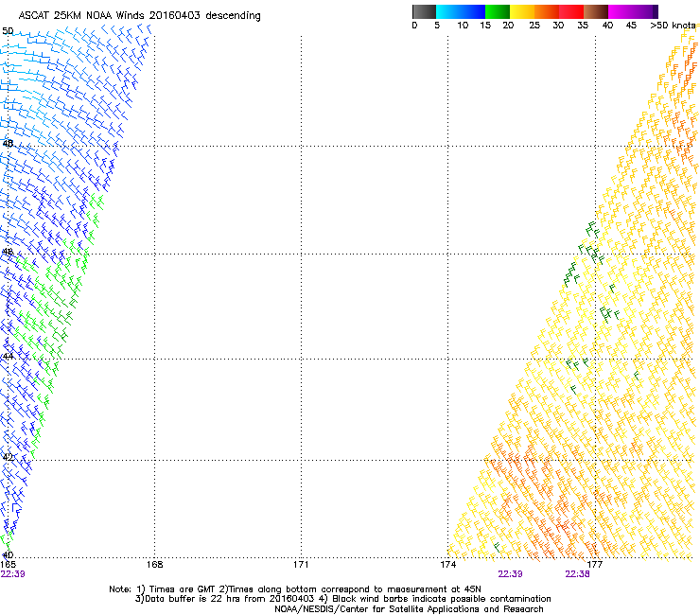The height and width of the screenshot is (615, 700).
Task: Click the longitude axis label '171'
Action: [x=301, y=565]
